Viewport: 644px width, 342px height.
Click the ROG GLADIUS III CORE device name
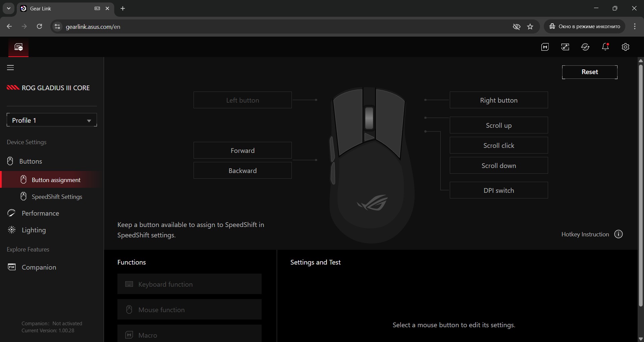point(56,88)
